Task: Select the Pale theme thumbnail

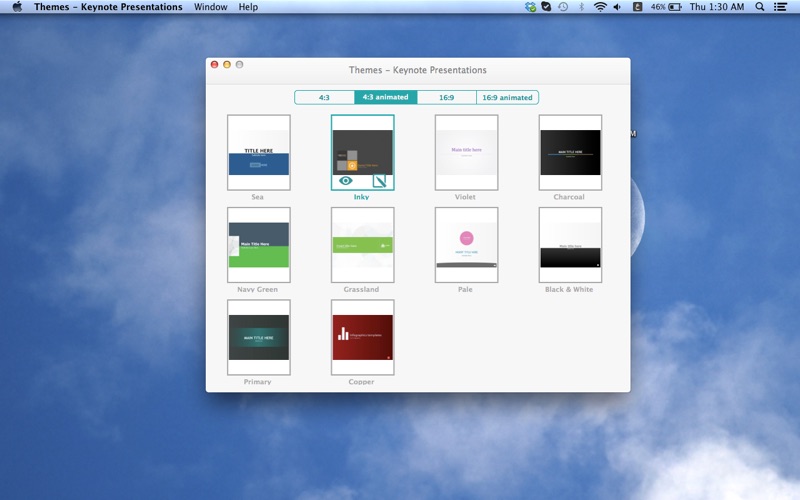Action: pyautogui.click(x=466, y=245)
